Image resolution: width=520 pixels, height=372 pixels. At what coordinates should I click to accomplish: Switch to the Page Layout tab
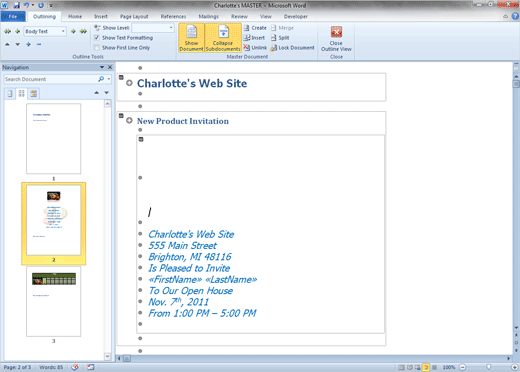click(134, 16)
